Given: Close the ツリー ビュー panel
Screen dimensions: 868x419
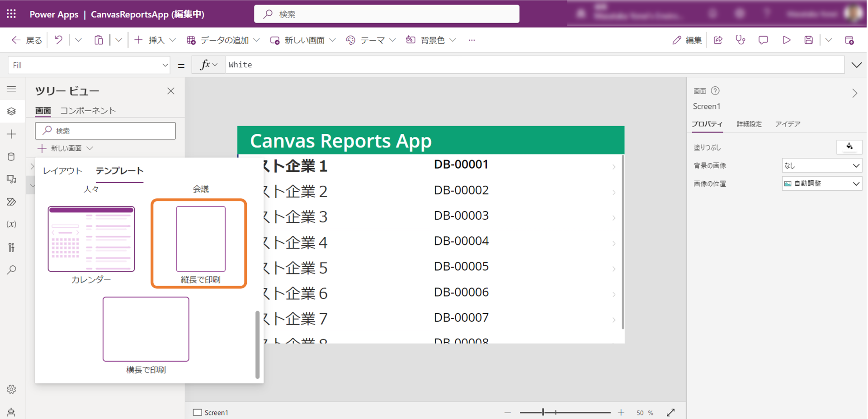Looking at the screenshot, I should click(x=171, y=91).
